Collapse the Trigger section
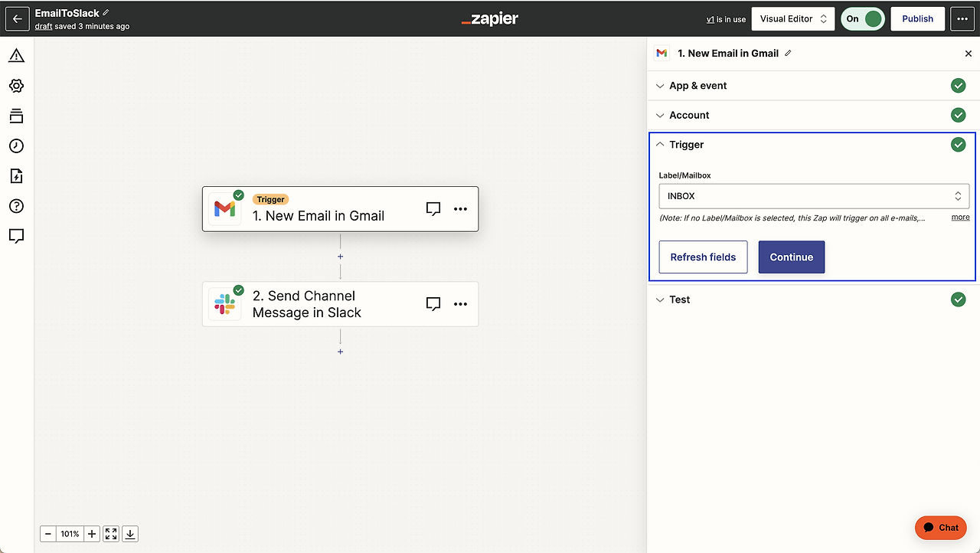 point(814,145)
